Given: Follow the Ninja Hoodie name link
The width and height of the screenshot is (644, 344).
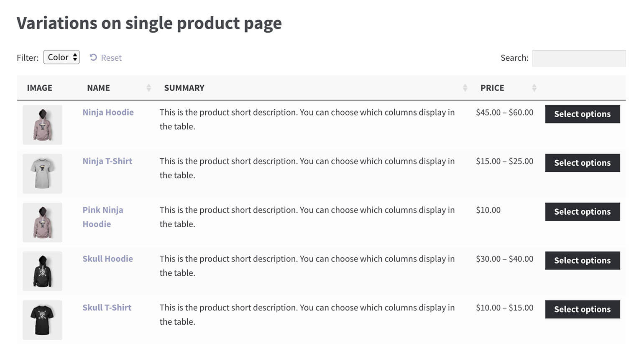Looking at the screenshot, I should [108, 112].
